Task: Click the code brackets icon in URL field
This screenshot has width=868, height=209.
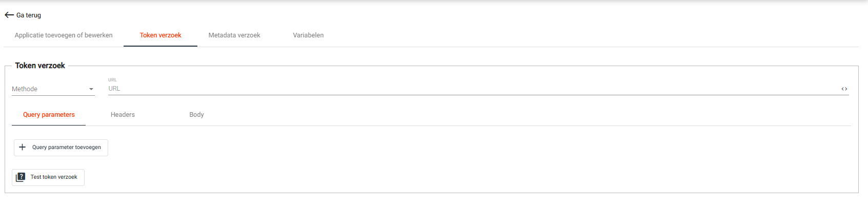Action: pyautogui.click(x=844, y=89)
